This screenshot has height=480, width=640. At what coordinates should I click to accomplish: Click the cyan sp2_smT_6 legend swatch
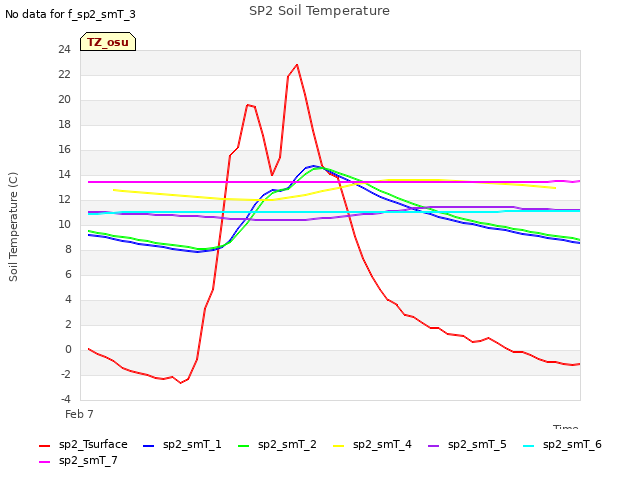pyautogui.click(x=529, y=446)
